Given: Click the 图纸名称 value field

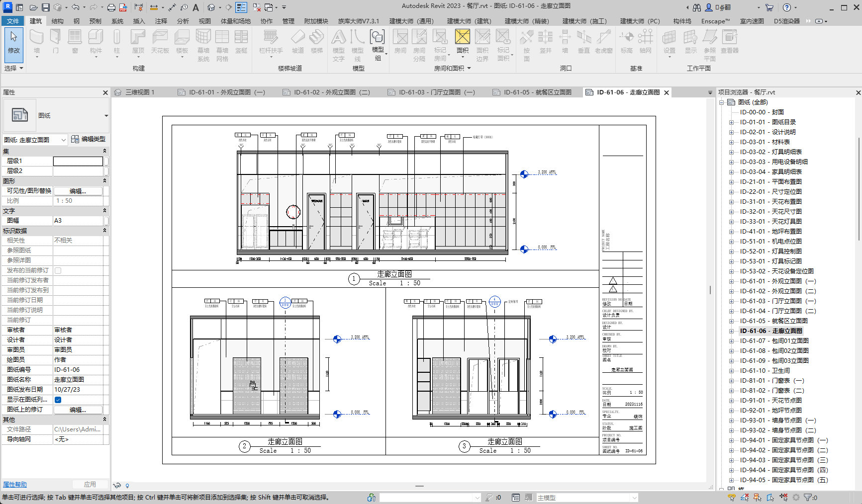Looking at the screenshot, I should (x=78, y=380).
